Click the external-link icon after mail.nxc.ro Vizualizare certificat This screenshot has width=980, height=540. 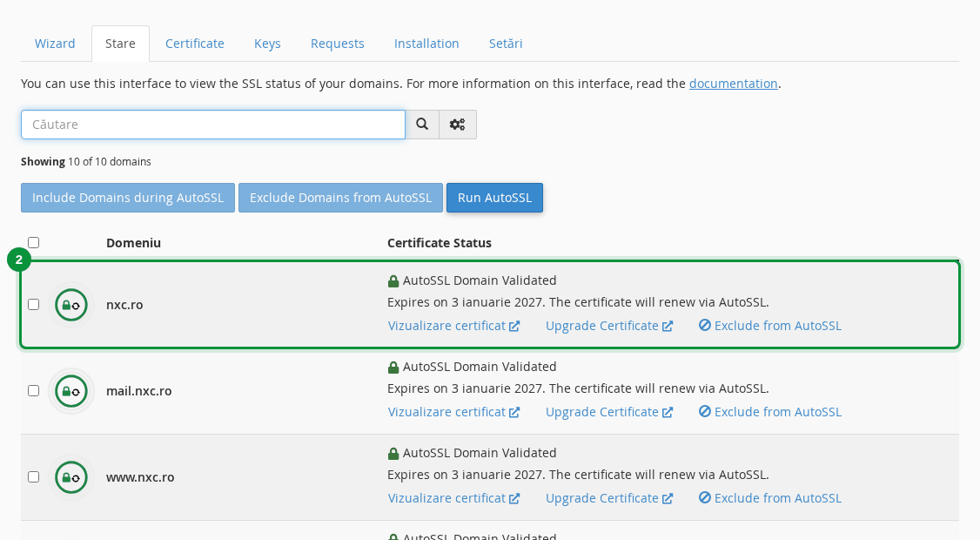[x=514, y=412]
